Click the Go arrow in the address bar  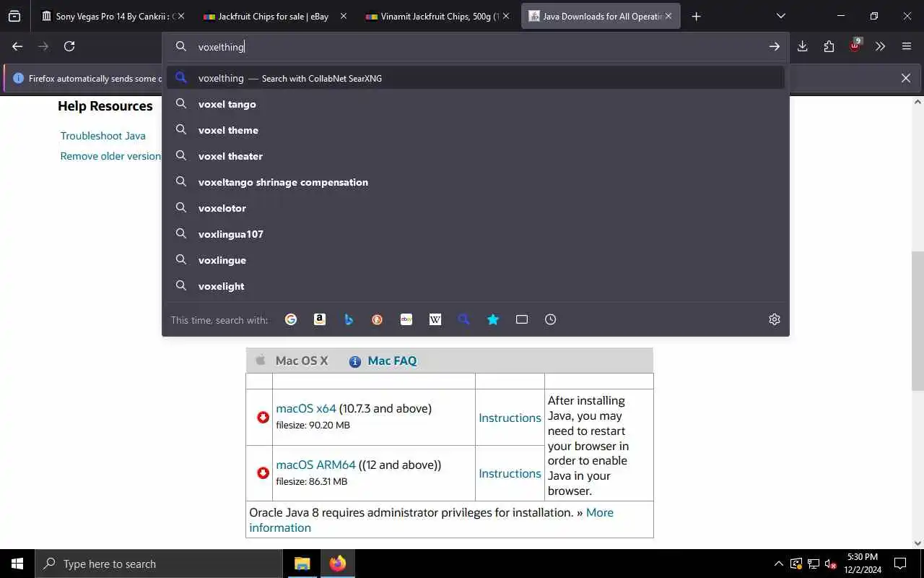click(774, 46)
